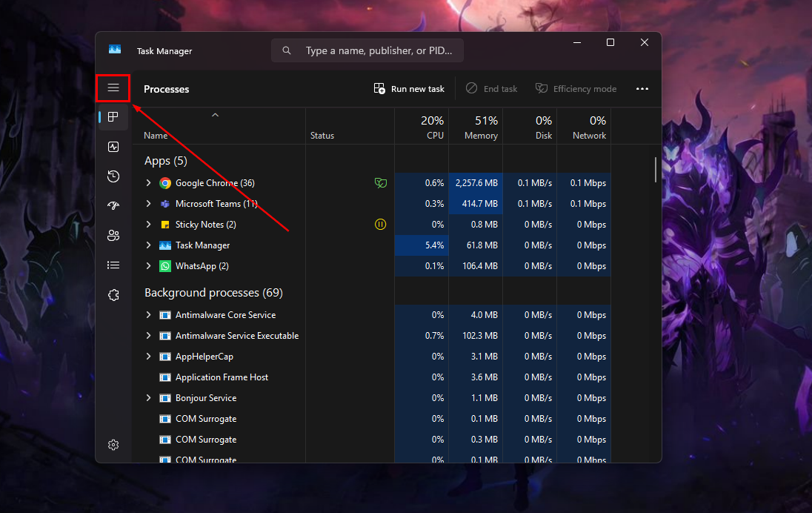Click the green efficiency leaf on Google Chrome
Image resolution: width=812 pixels, height=513 pixels.
(x=380, y=182)
